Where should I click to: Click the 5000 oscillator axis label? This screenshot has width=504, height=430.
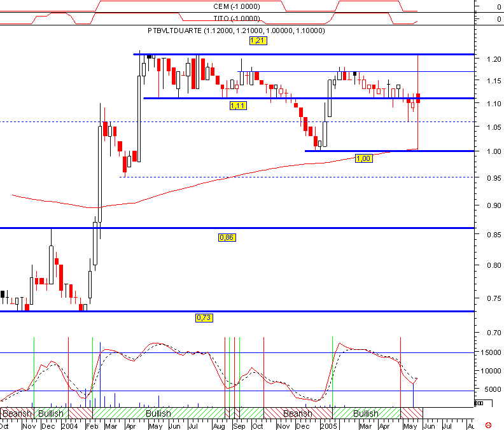pyautogui.click(x=493, y=389)
